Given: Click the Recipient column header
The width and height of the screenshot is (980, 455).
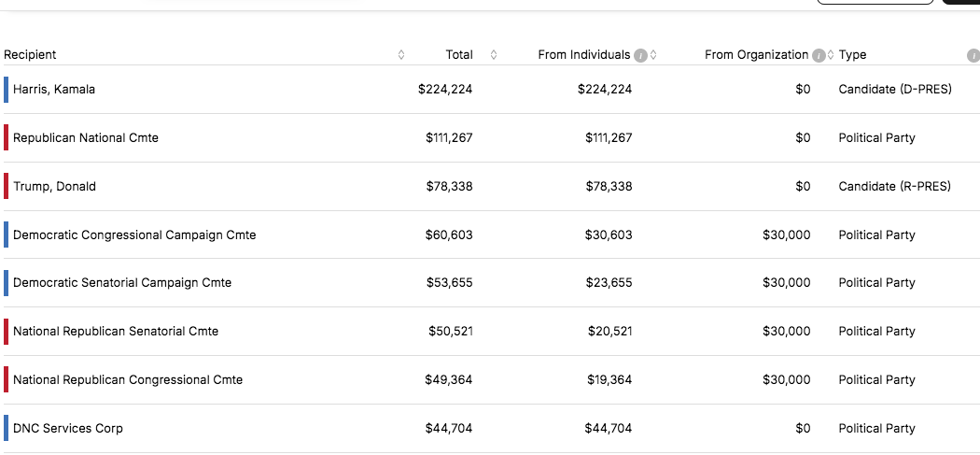Looking at the screenshot, I should tap(30, 55).
